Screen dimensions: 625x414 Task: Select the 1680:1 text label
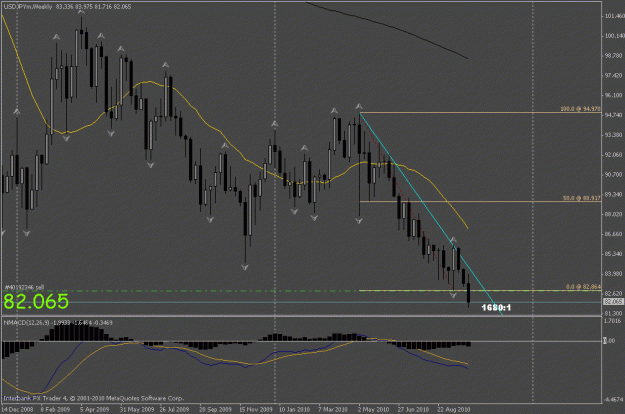coord(496,307)
